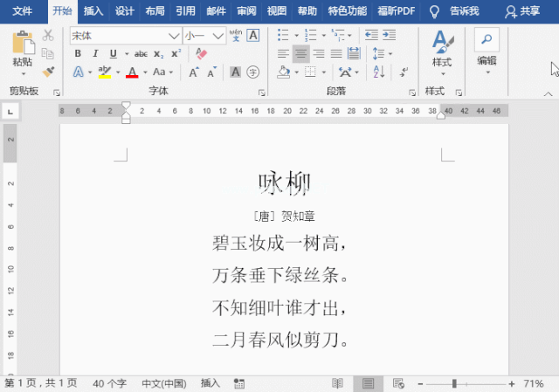Screen dimensions: 559x392
Task: Toggle Print Layout view
Action: pyautogui.click(x=368, y=383)
